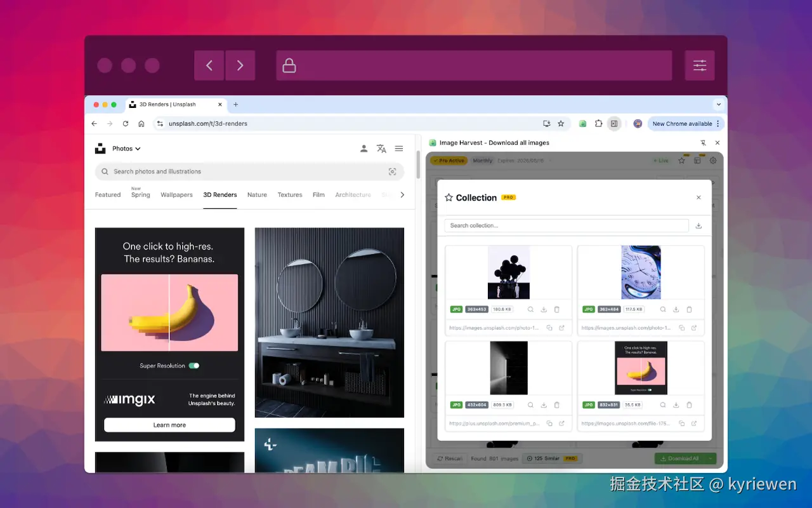The image size is (812, 508).
Task: Open the Unsplash hamburger menu
Action: pyautogui.click(x=399, y=149)
